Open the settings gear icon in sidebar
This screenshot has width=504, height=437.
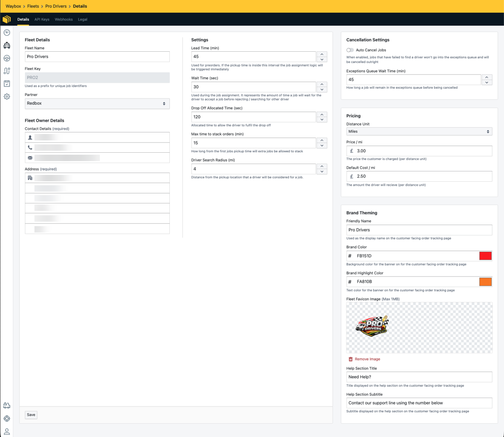coord(7,97)
